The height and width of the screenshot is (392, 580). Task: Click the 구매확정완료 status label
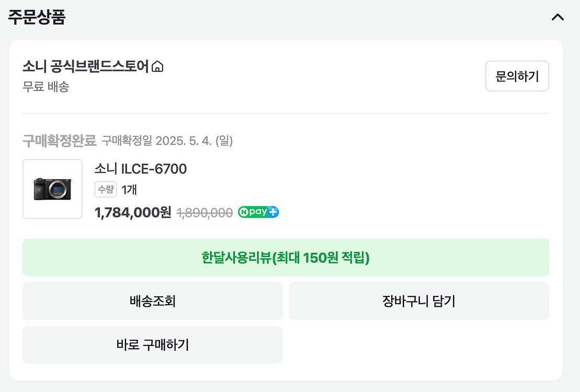point(59,141)
